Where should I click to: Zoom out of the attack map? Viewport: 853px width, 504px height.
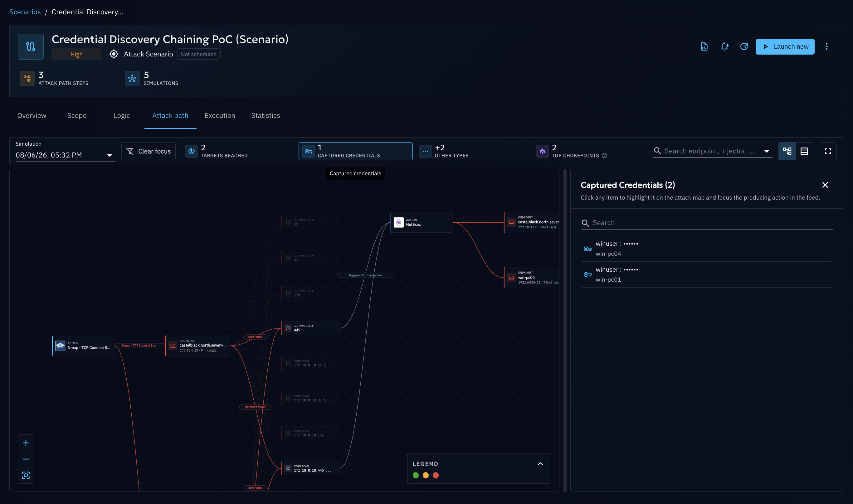(26, 459)
